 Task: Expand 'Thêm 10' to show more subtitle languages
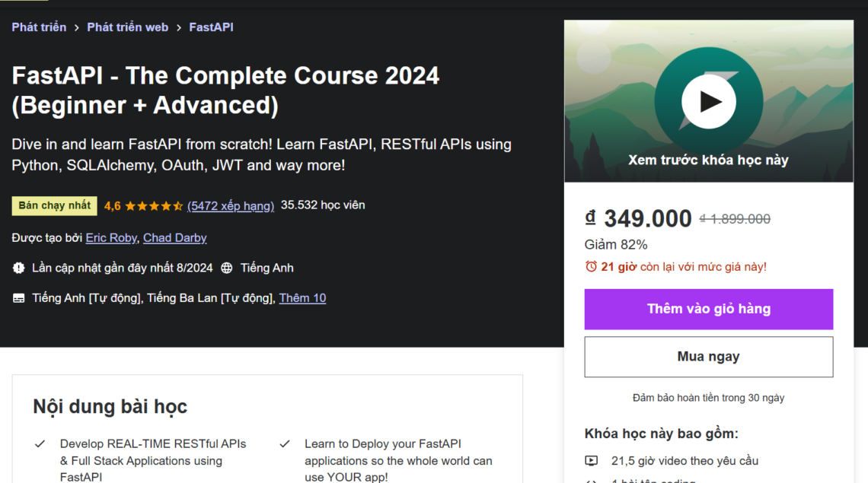302,297
